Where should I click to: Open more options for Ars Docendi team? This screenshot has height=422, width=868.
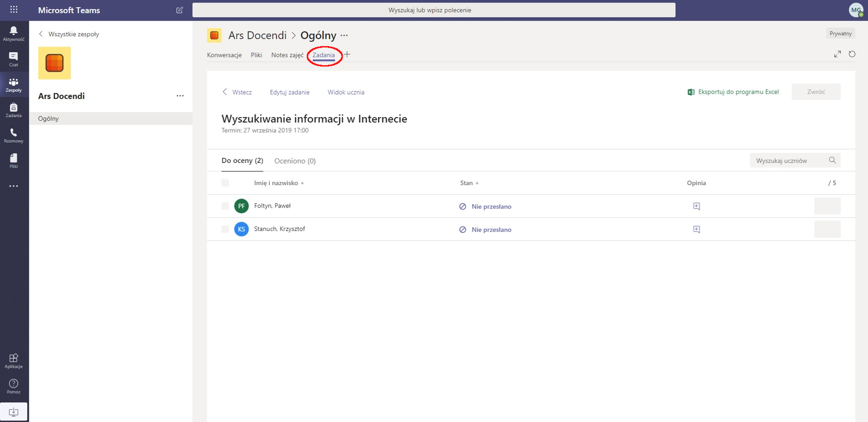tap(180, 96)
